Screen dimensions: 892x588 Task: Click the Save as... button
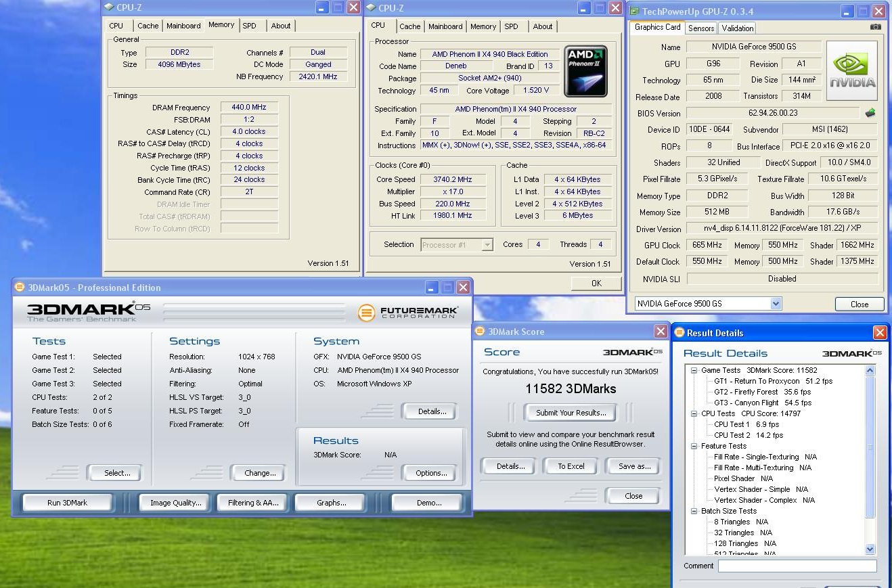[x=633, y=466]
